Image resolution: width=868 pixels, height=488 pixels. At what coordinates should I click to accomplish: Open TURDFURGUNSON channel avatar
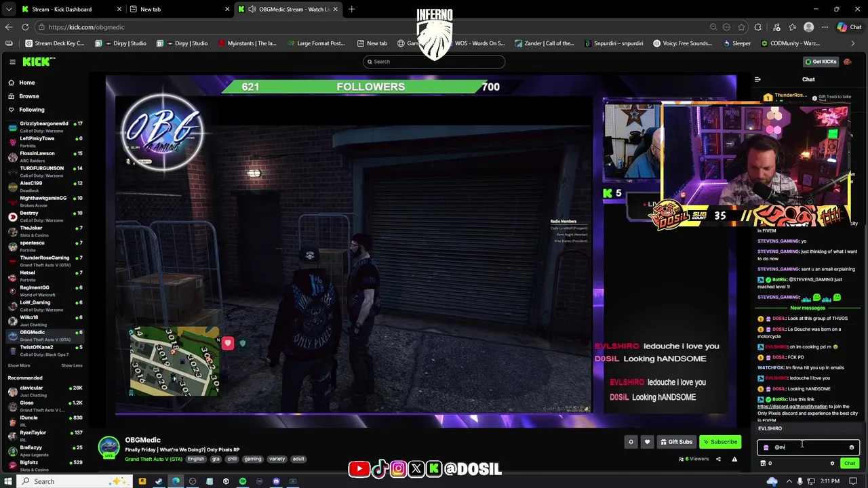pyautogui.click(x=12, y=171)
